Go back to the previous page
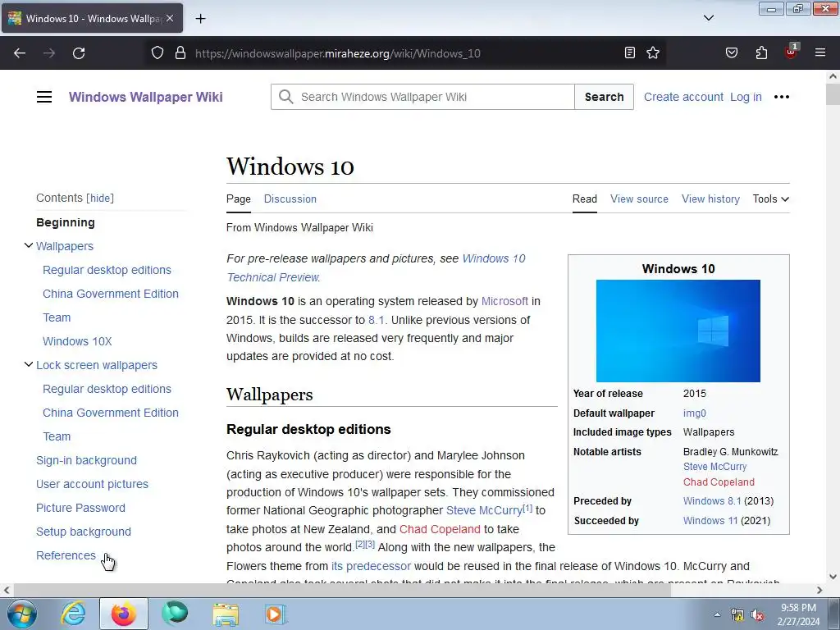The image size is (840, 630). click(20, 53)
